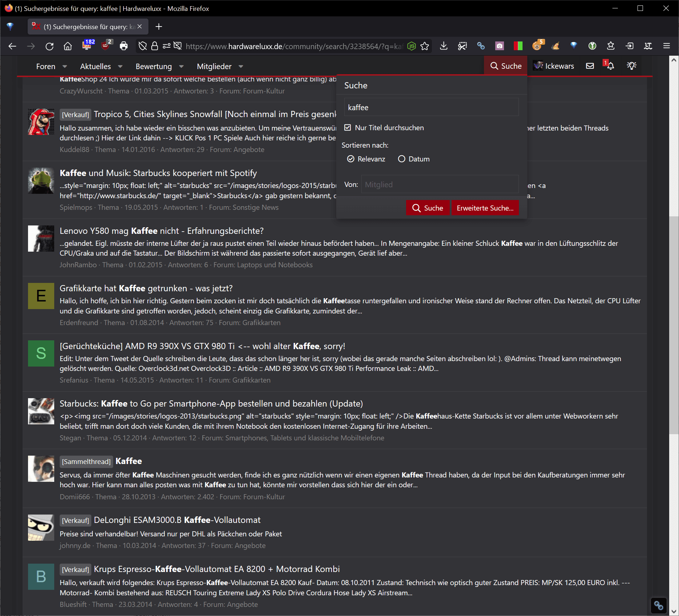
Task: Open the browser home page icon
Action: pyautogui.click(x=68, y=46)
